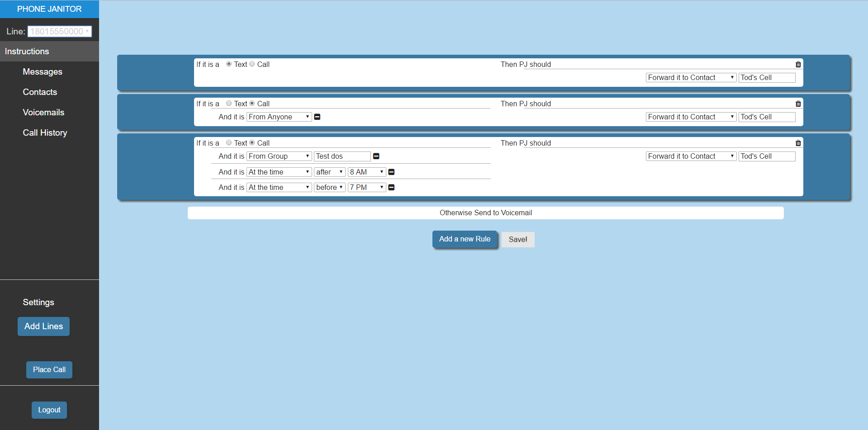
Task: Expand the 8 AM time dropdown
Action: pos(366,172)
